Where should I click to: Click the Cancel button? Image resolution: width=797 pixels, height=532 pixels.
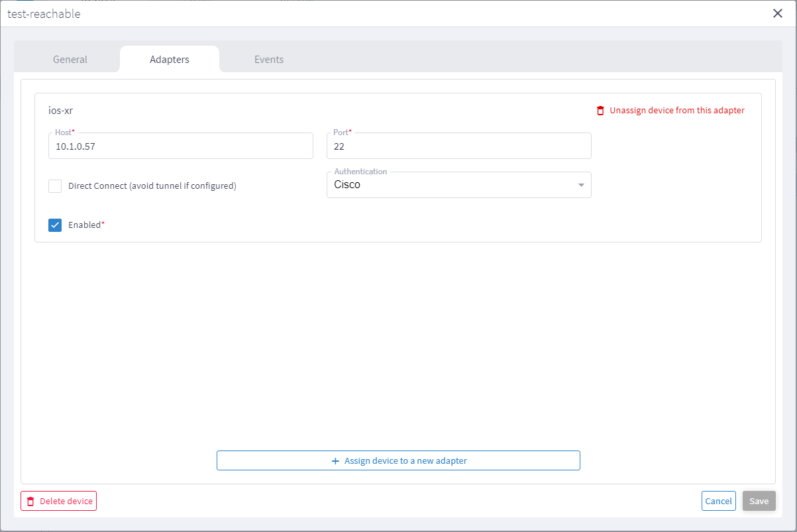coord(718,501)
